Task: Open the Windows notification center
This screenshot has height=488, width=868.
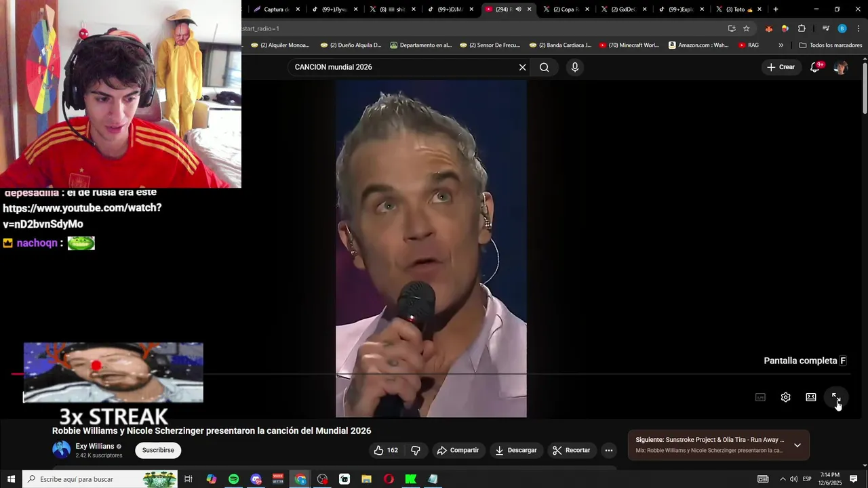Action: 853,479
